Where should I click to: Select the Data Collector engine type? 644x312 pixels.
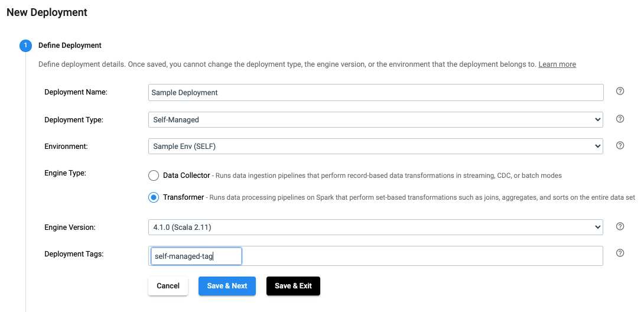pyautogui.click(x=154, y=175)
